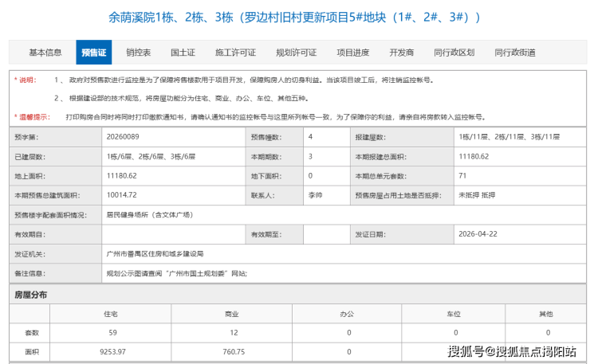Click the 住宅 套数 value 59

click(x=112, y=333)
